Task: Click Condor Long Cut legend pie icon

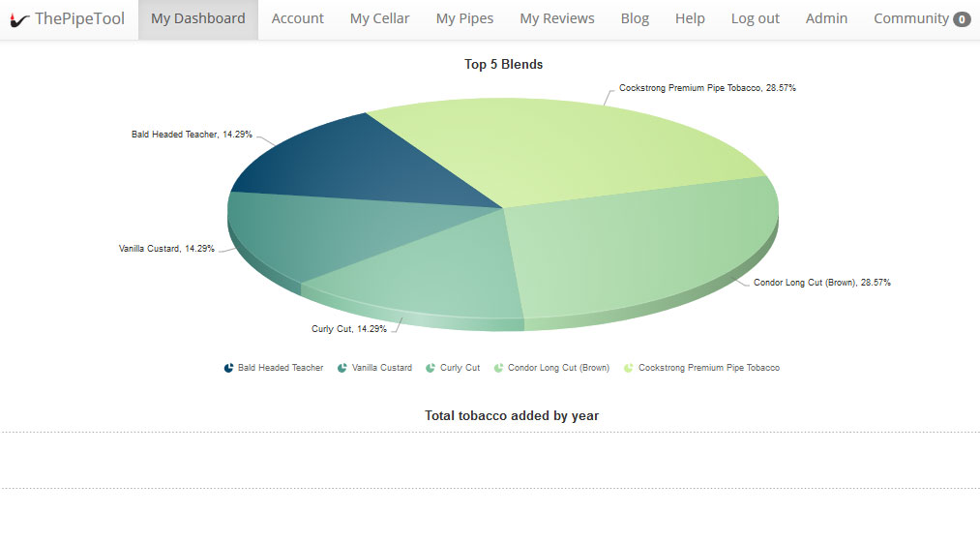Action: [499, 368]
